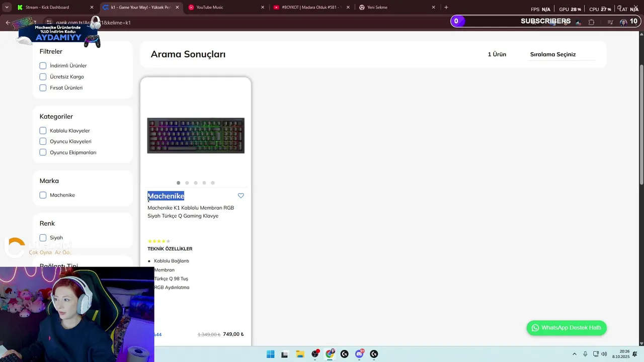Check the Fırsat Ürünleri filter

tap(43, 87)
